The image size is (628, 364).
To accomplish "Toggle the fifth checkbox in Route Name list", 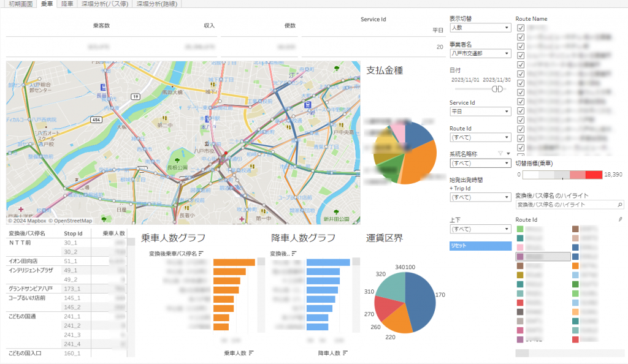I will pos(521,64).
